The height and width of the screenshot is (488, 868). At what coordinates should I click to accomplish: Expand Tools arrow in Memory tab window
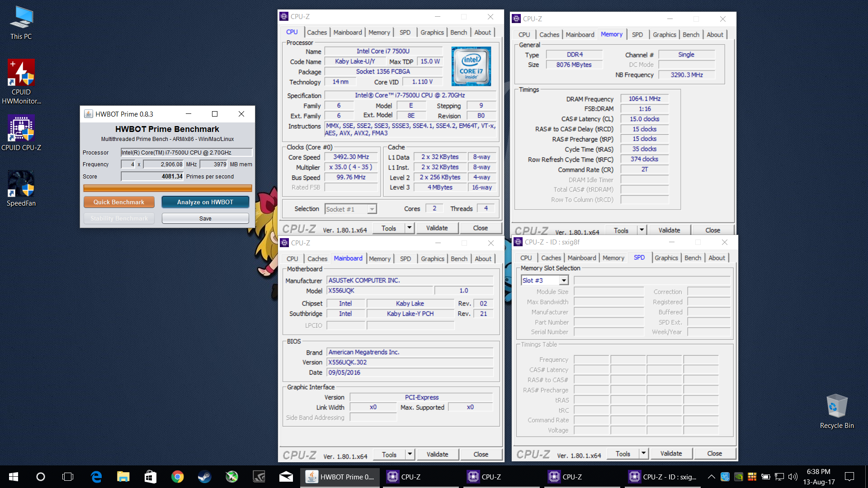(x=642, y=230)
